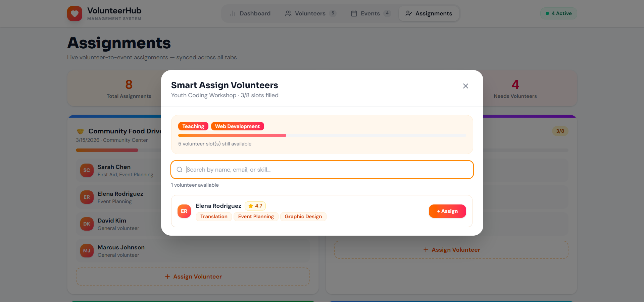
Task: Click the 4 Active status badge
Action: pyautogui.click(x=558, y=13)
